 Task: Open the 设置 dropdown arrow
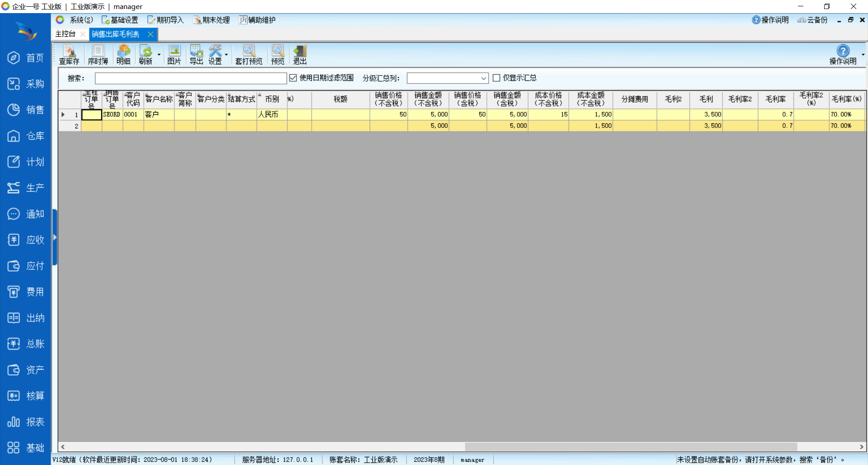click(226, 55)
